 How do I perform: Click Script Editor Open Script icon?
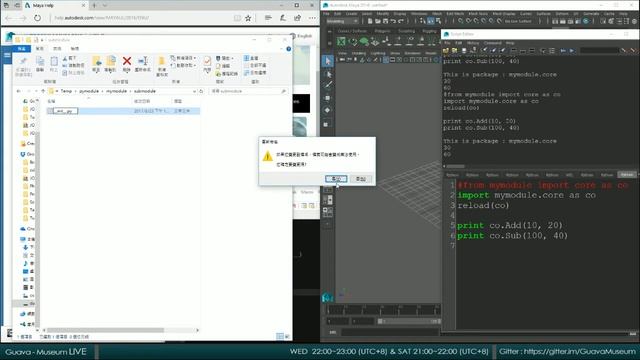pos(446,50)
